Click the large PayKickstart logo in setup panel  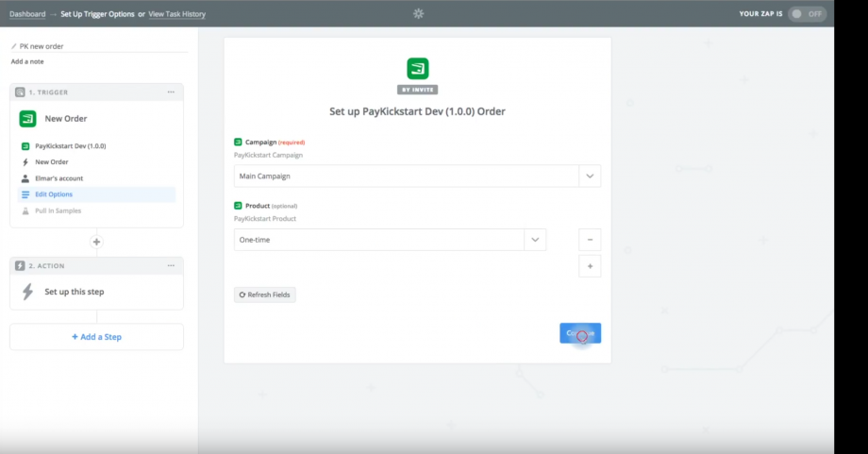pos(417,69)
